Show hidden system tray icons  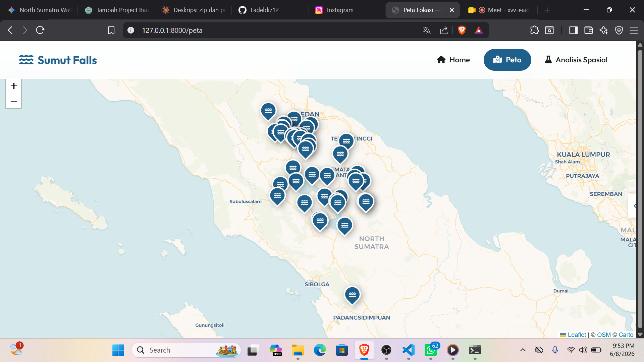click(x=523, y=350)
